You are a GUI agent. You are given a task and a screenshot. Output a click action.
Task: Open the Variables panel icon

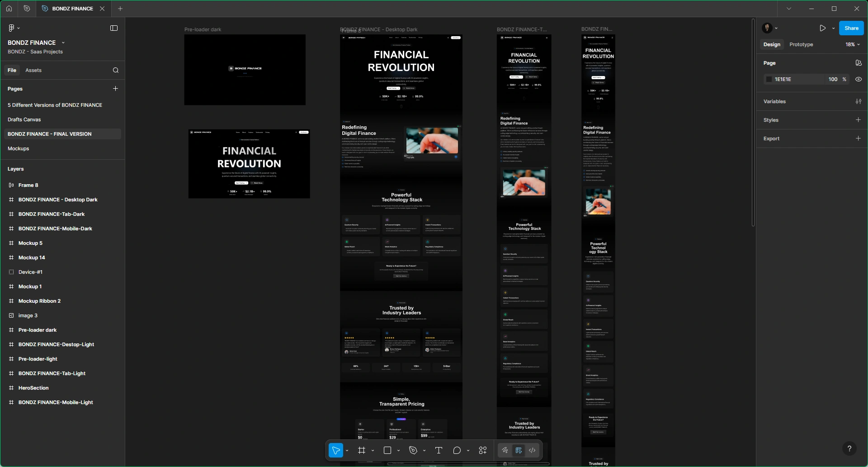click(x=859, y=101)
